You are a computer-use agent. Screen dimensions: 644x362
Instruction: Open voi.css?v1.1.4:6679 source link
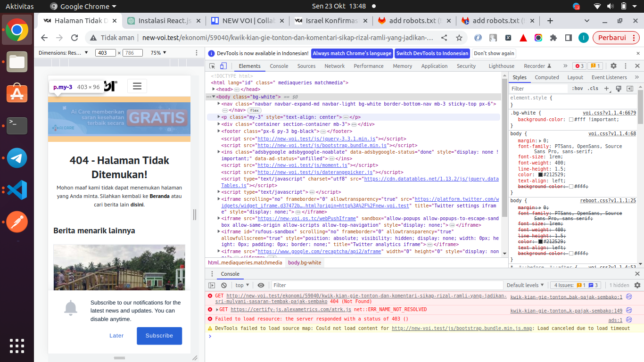[609, 113]
